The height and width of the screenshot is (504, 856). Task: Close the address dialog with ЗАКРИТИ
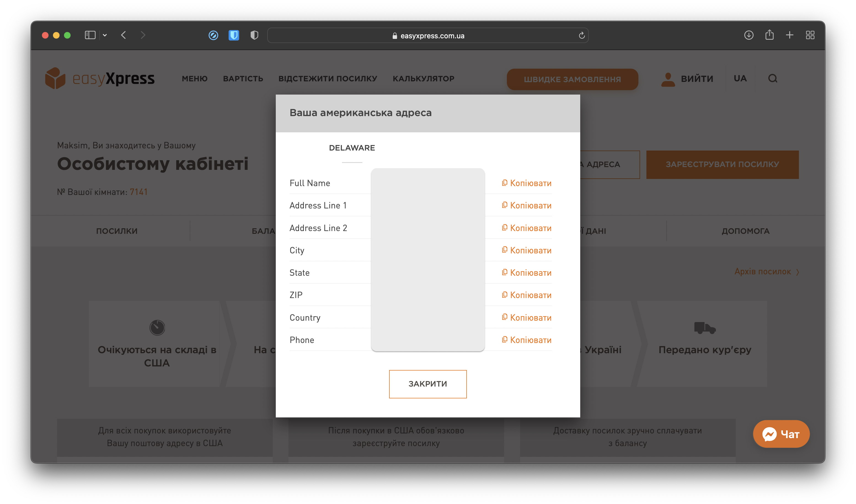click(428, 384)
